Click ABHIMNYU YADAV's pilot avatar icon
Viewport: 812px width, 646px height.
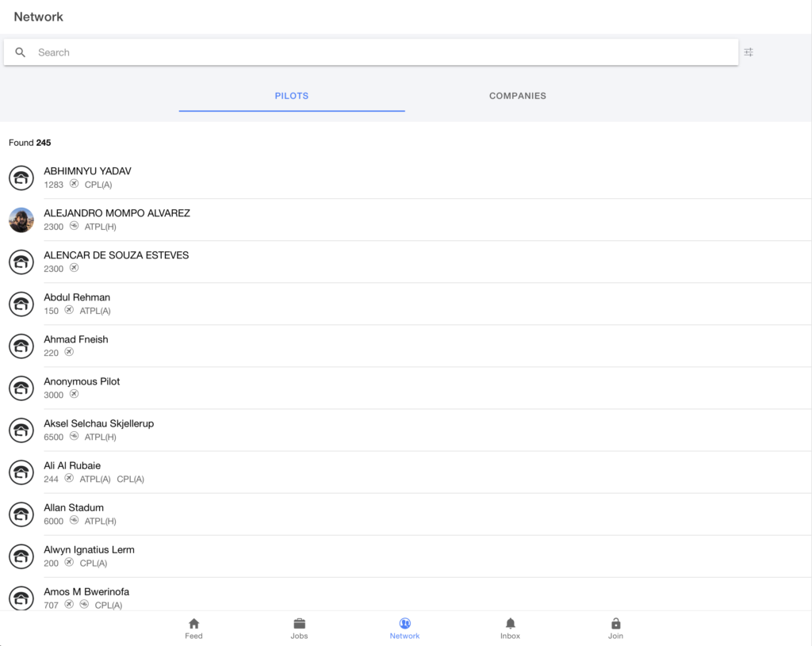(21, 178)
